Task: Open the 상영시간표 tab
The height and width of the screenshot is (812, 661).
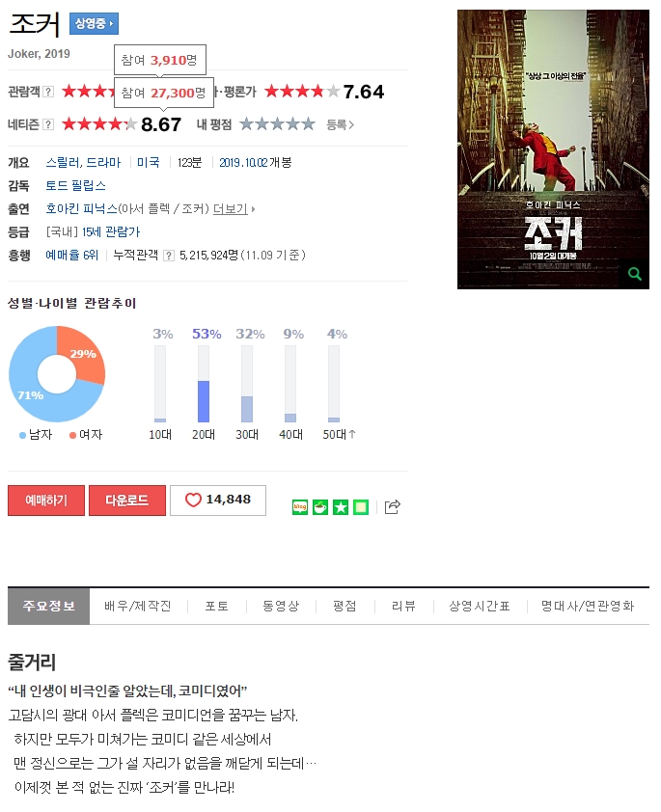Action: coord(480,606)
